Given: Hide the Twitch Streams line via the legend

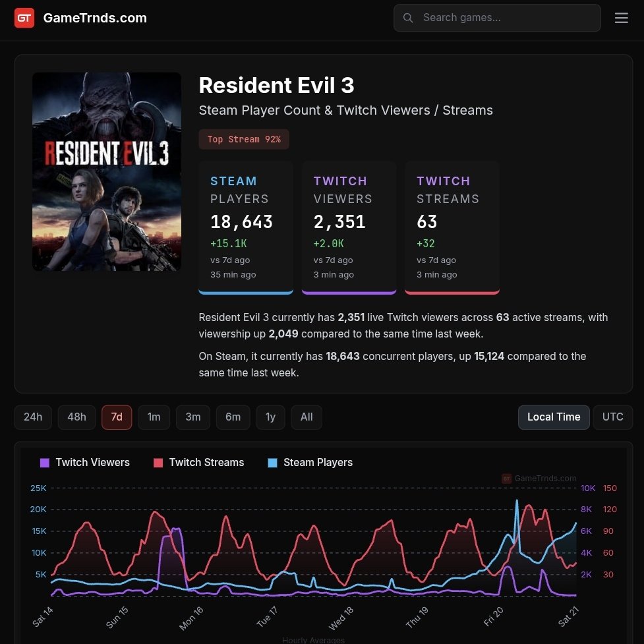Looking at the screenshot, I should (x=198, y=462).
